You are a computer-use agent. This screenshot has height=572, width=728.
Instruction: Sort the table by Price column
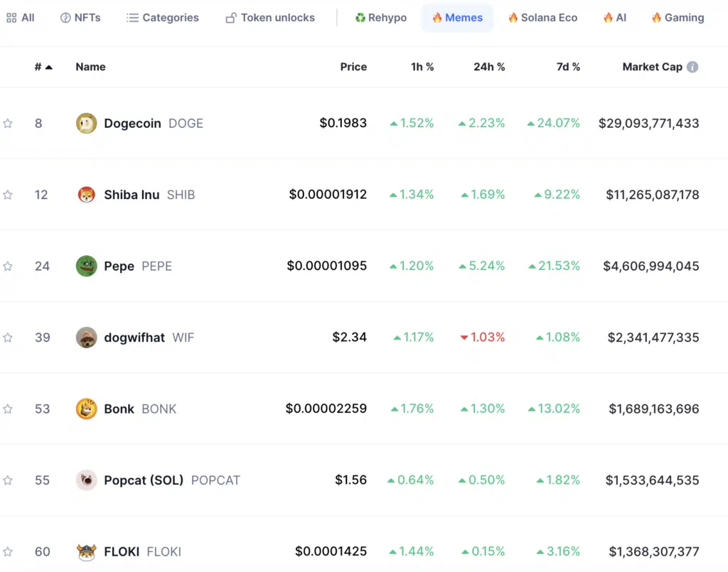pos(353,67)
